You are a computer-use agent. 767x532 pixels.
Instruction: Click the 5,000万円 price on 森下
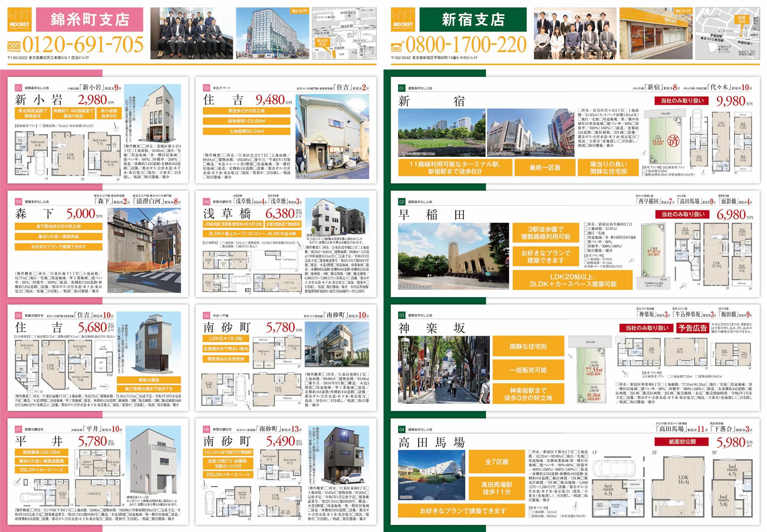(84, 214)
